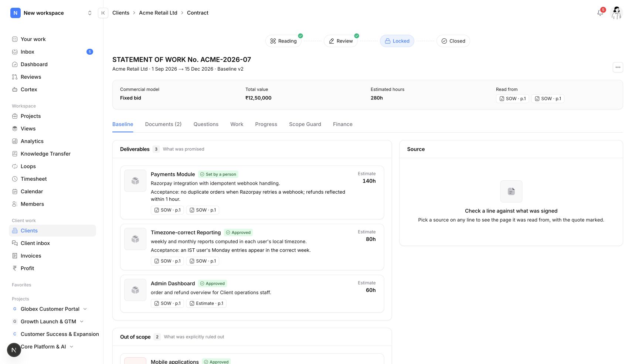
Task: Open first SOW · p.1 source in Timezone-correct Reporting
Action: (167, 261)
